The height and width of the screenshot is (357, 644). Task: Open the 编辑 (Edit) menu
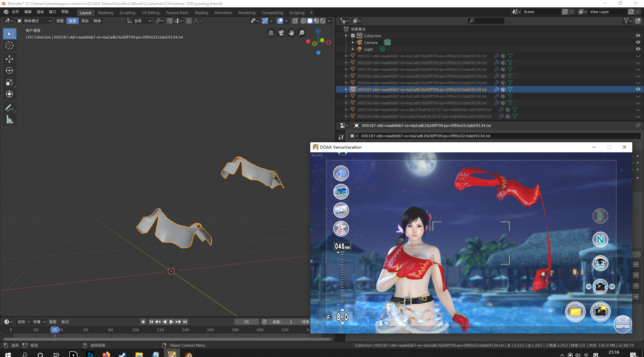pyautogui.click(x=28, y=12)
